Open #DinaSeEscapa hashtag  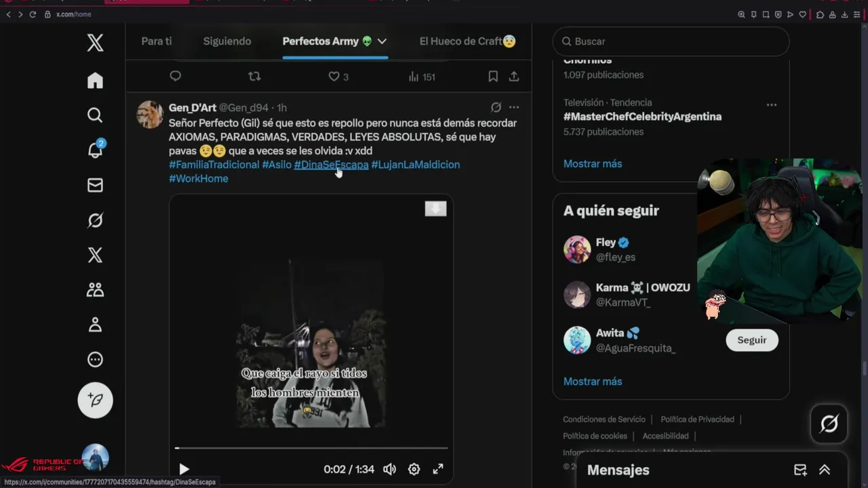tap(331, 165)
